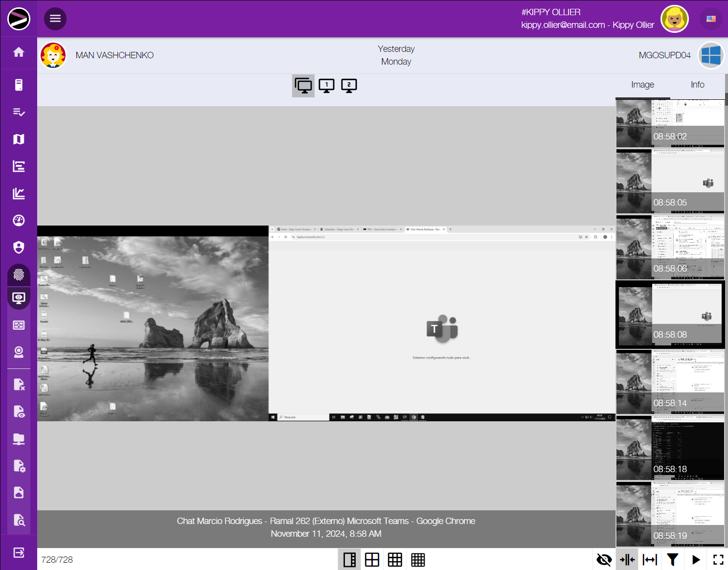Switch to the Info tab
The image size is (728, 570).
click(697, 85)
